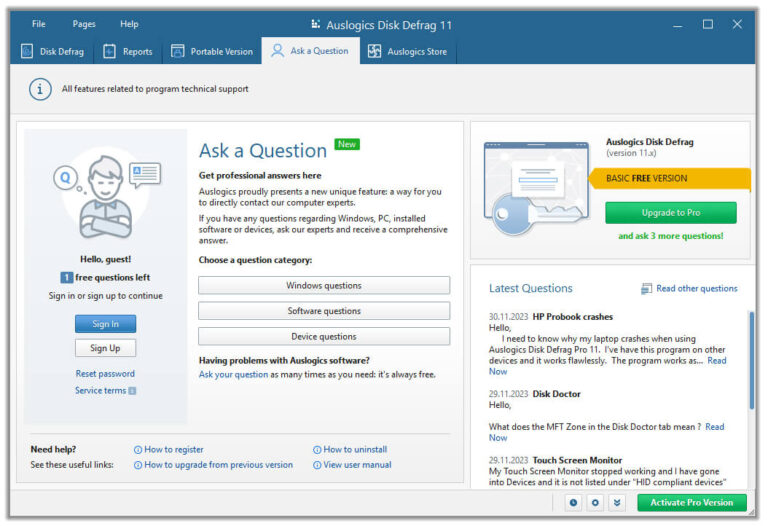
Task: Click info icon beside View user manual
Action: point(317,465)
